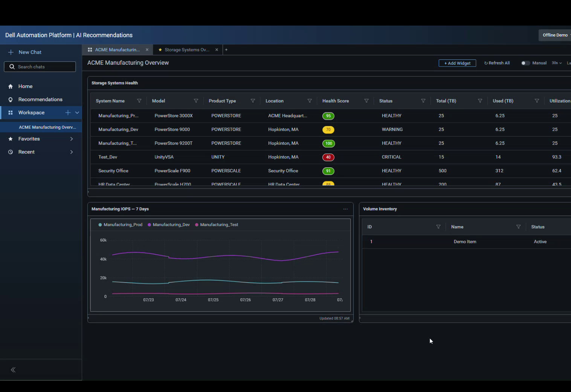Click Demo Item in Volume Inventory
The width and height of the screenshot is (571, 392).
(465, 242)
